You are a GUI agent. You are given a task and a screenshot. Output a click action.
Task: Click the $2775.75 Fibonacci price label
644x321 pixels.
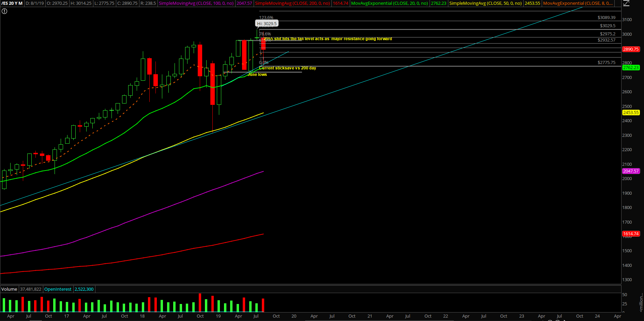click(606, 62)
